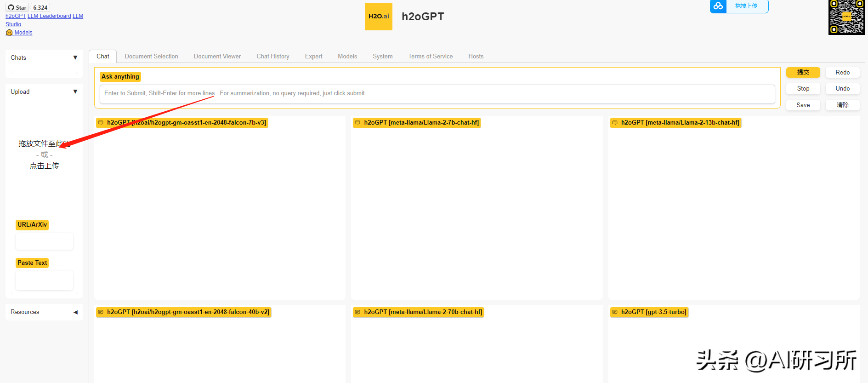Open the Models link

[x=23, y=33]
